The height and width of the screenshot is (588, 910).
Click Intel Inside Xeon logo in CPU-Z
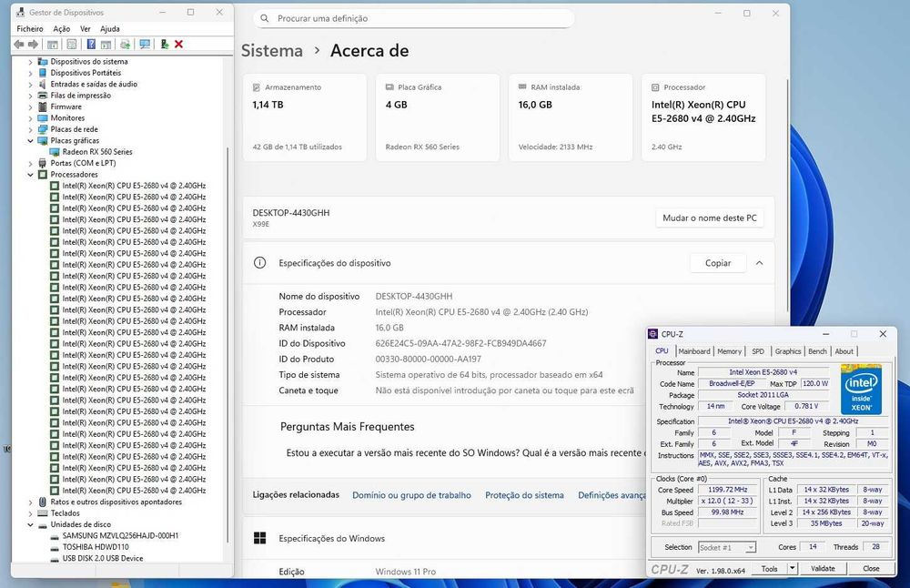(861, 390)
